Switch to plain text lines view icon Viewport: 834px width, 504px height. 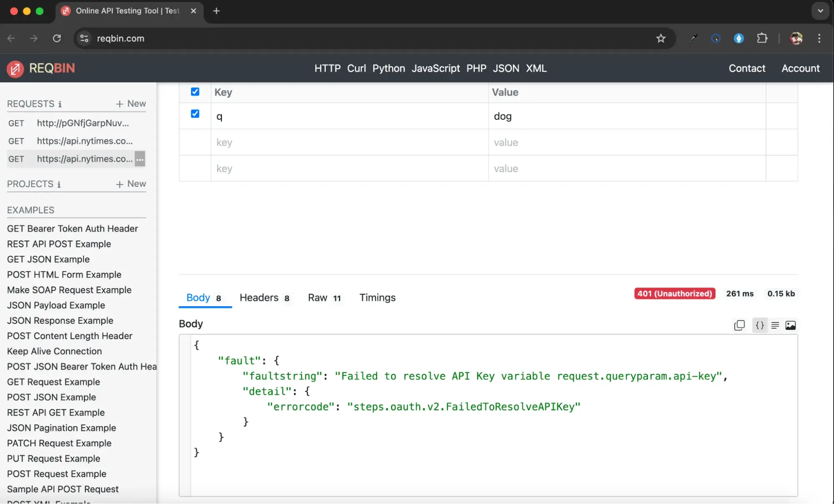pos(775,325)
